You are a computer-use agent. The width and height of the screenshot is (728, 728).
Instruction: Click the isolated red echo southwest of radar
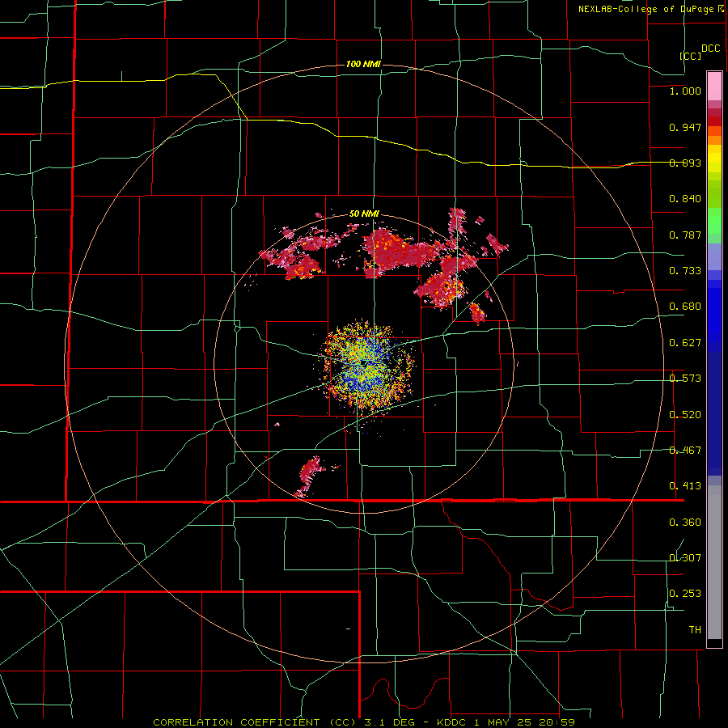310,476
